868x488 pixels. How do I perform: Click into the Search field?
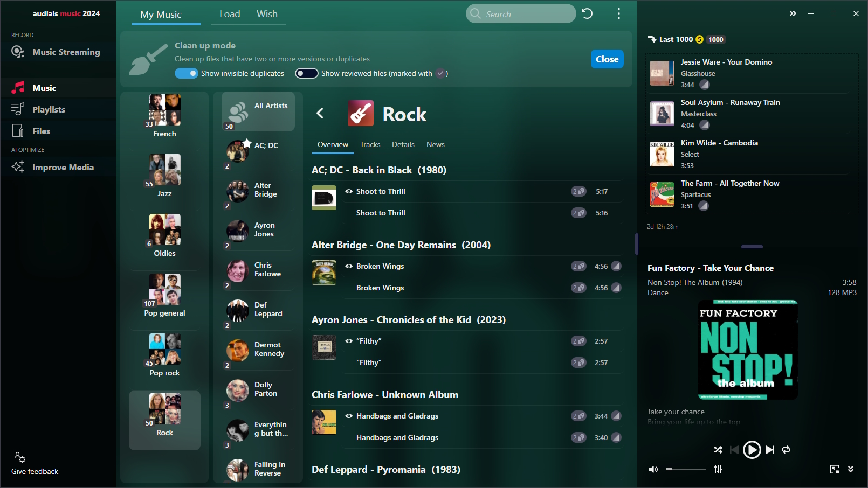click(521, 14)
